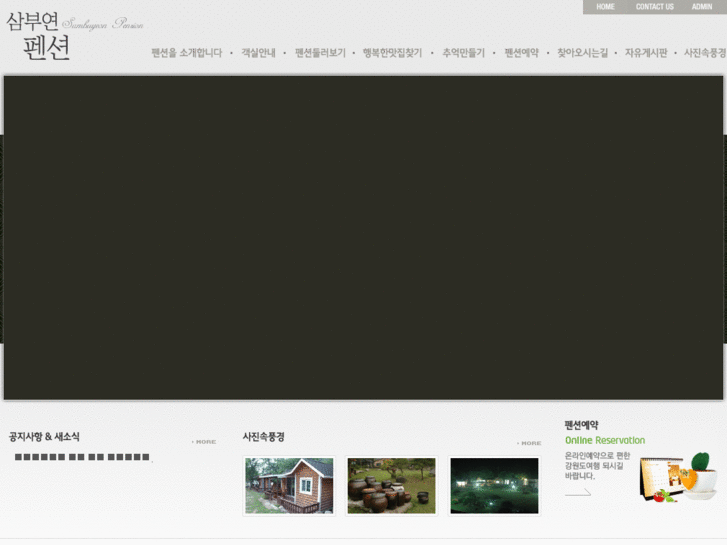Open the 펜션둘러보기 menu item
727x545 pixels.
coord(320,53)
